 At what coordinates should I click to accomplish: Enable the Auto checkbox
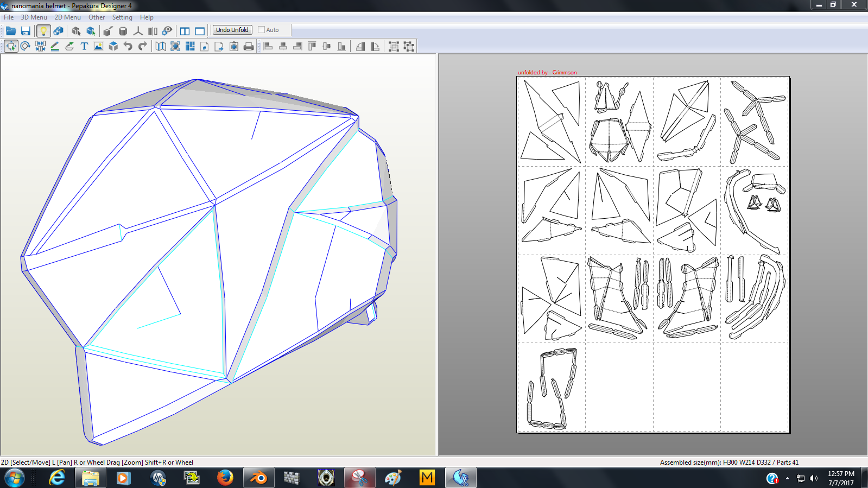coord(262,30)
